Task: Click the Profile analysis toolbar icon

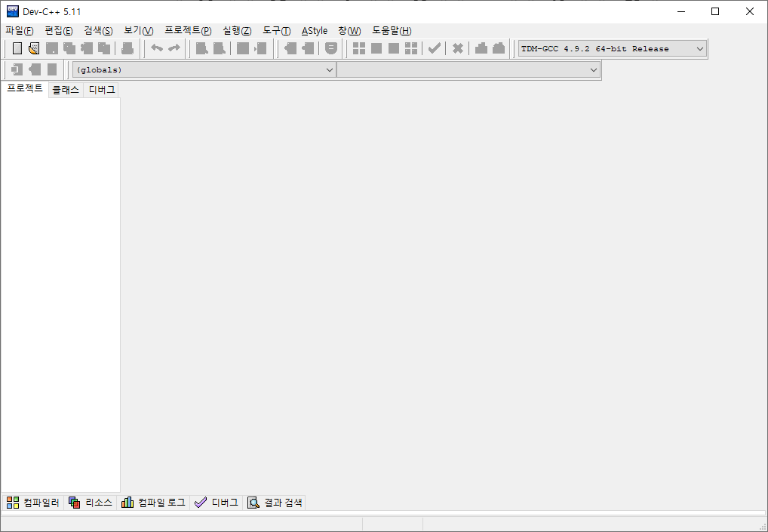Action: tap(481, 48)
